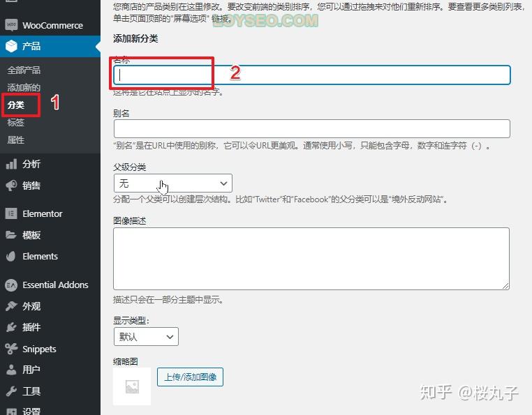Viewport: 532px width, 415px height.
Task: Click the 上传/添加图像 button
Action: click(x=190, y=377)
